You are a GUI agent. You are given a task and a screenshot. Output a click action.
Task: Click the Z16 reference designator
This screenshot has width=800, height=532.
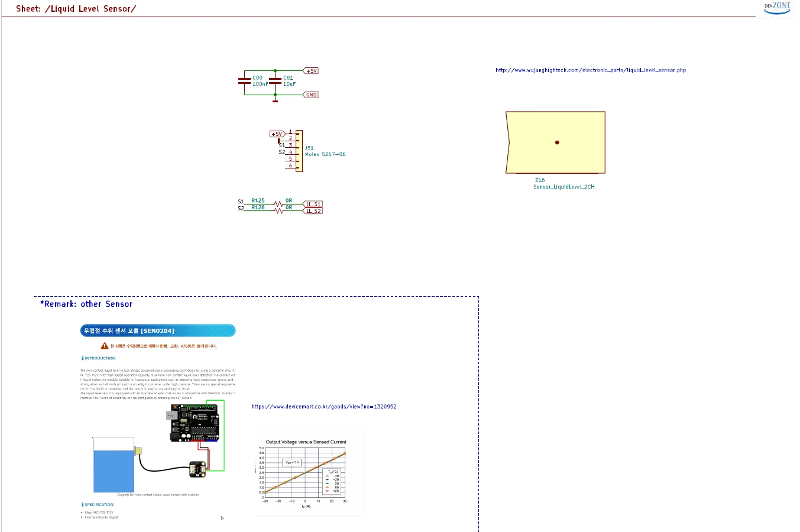coord(540,180)
